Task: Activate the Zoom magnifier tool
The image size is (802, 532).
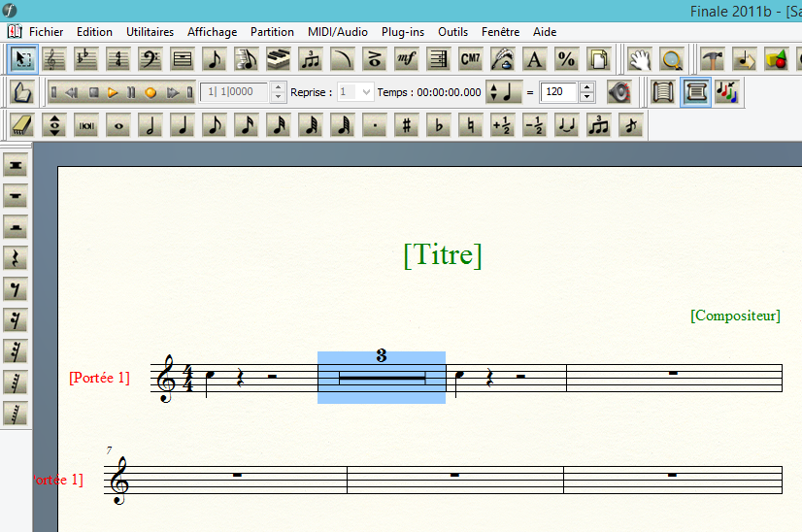Action: [671, 59]
